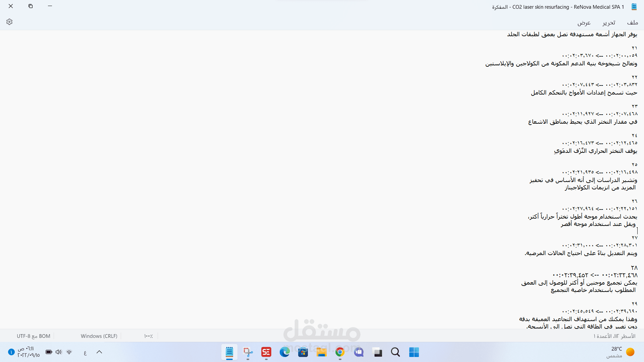Open the عرض (View) menu
This screenshot has width=644, height=362.
tap(584, 22)
